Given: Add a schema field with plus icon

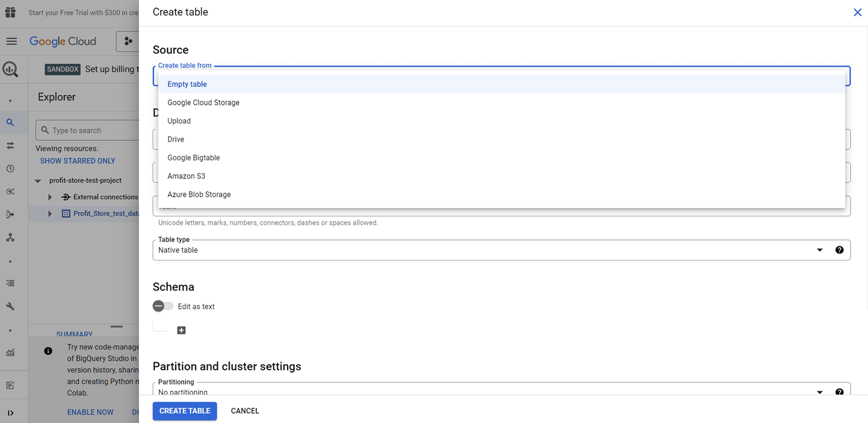Looking at the screenshot, I should [181, 330].
